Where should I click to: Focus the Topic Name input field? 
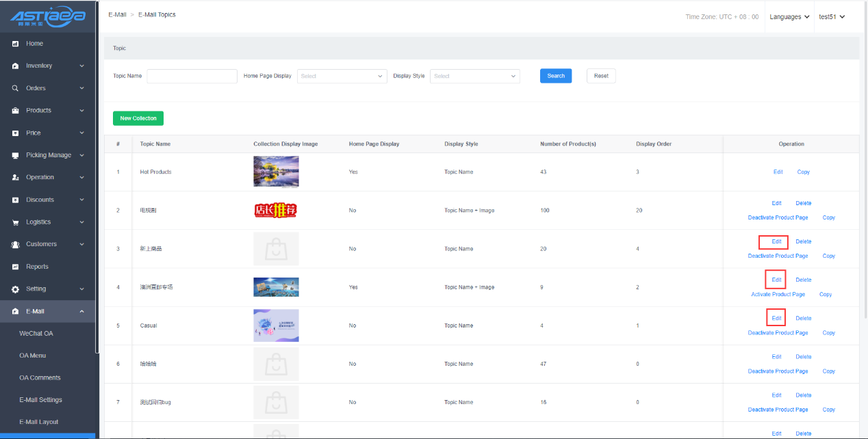pyautogui.click(x=192, y=77)
